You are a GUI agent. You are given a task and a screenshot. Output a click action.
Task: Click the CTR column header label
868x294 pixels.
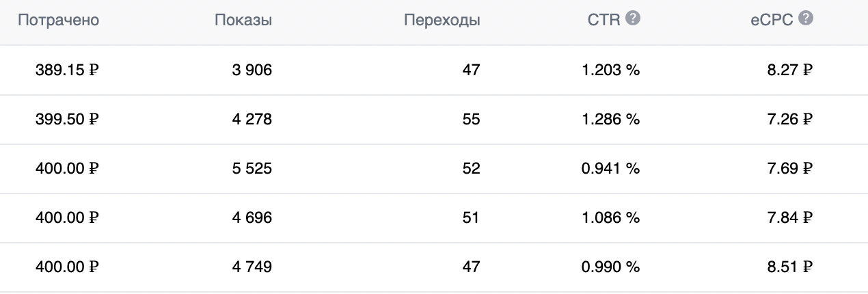[603, 21]
